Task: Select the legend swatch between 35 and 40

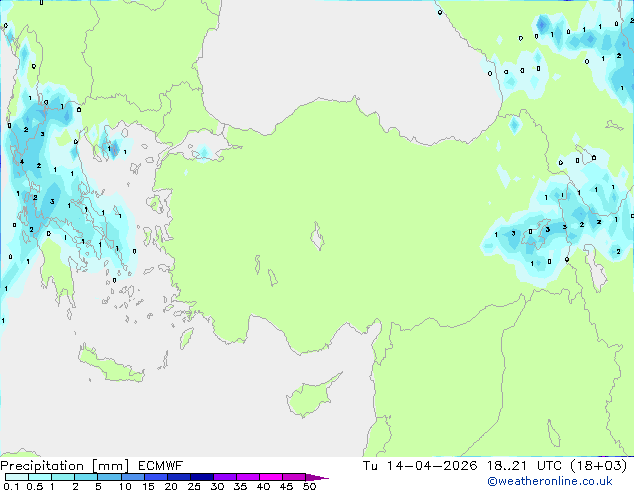Action: pos(247,477)
